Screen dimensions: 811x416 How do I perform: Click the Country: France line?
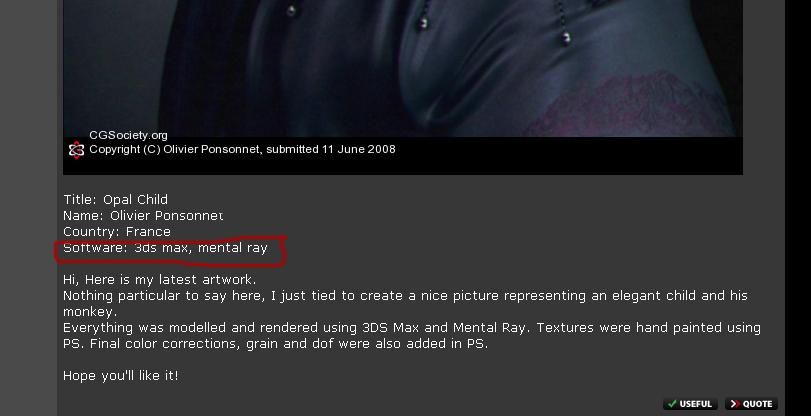(x=117, y=231)
